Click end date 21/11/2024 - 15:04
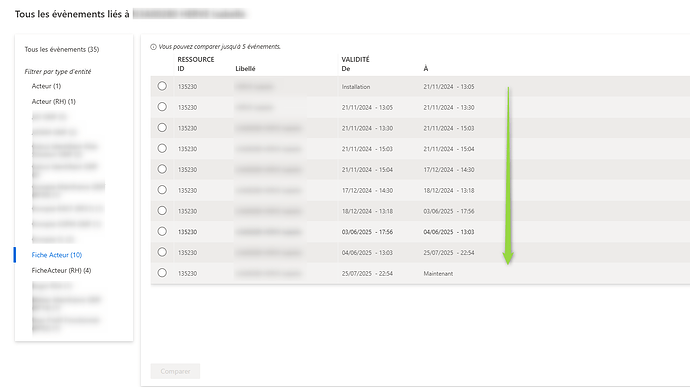690x389 pixels. click(x=449, y=149)
